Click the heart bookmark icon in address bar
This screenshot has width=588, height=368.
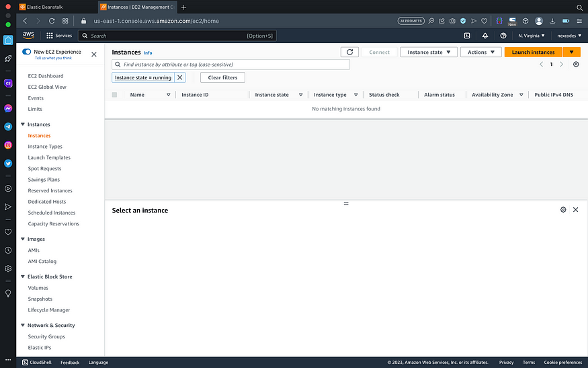[x=484, y=21]
